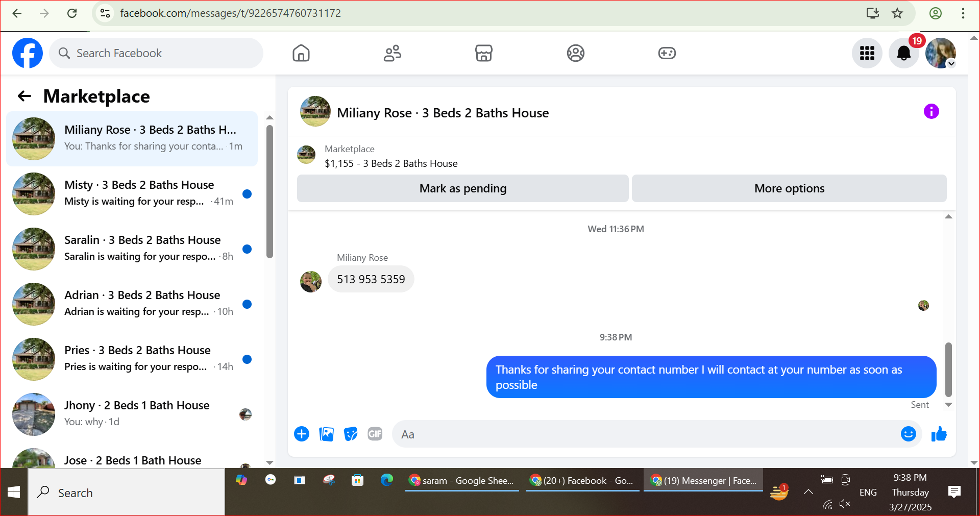The image size is (980, 516).
Task: Open the Windows action center notifications icon
Action: click(954, 492)
